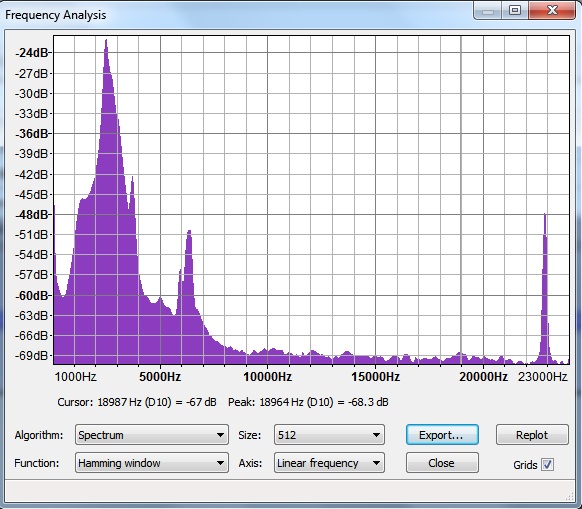Click the Close button beside Axis dropdown
The image size is (582, 509).
(442, 463)
